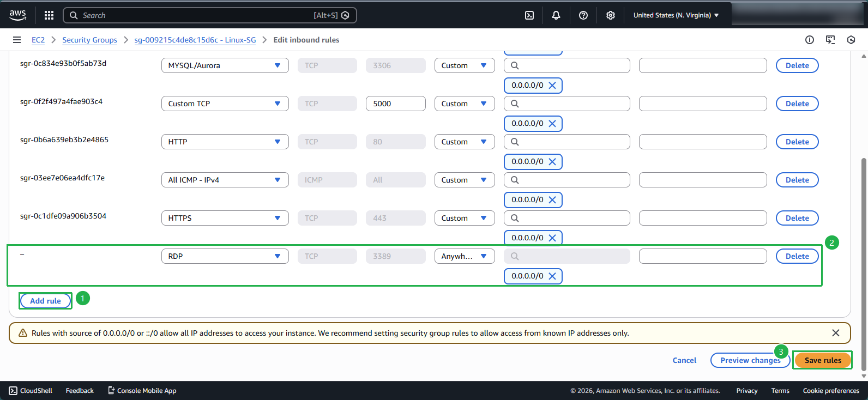Click the port range field showing 5000
The image size is (868, 400).
click(x=396, y=104)
